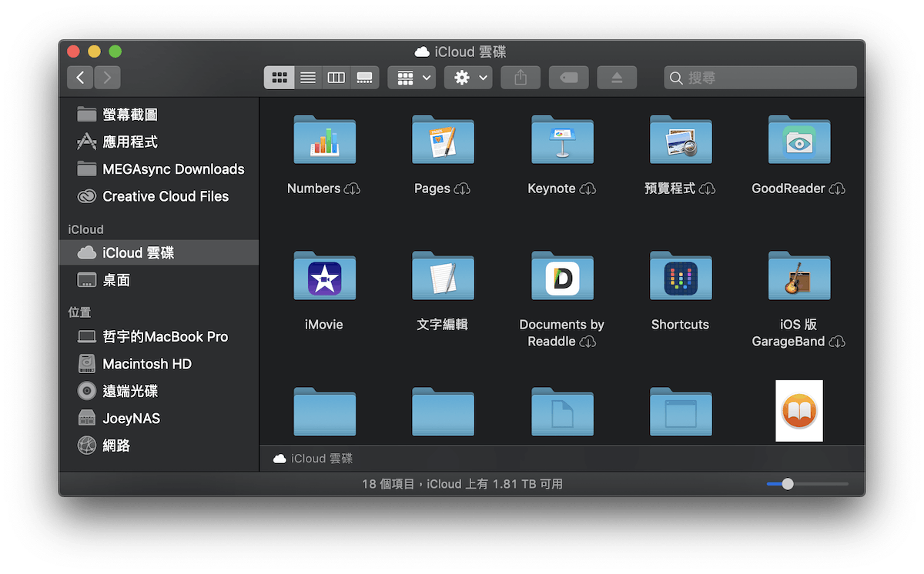Select the Numbers folder
924x574 pixels.
click(324, 140)
